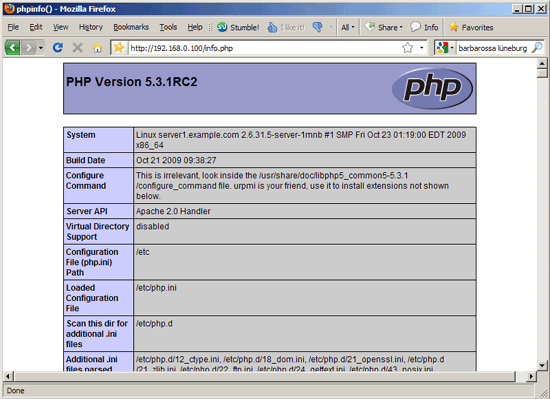The width and height of the screenshot is (550, 399).
Task: Open the Favorites star in the StumbleUpon toolbar
Action: pyautogui.click(x=454, y=27)
